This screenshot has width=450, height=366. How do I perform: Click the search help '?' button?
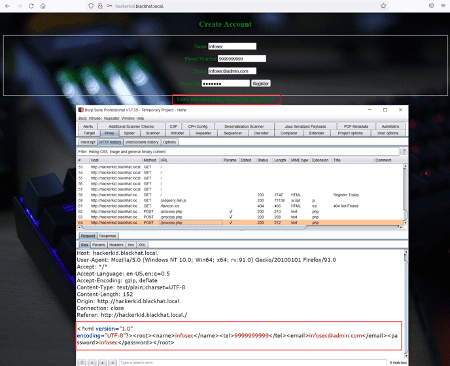[x=82, y=362]
